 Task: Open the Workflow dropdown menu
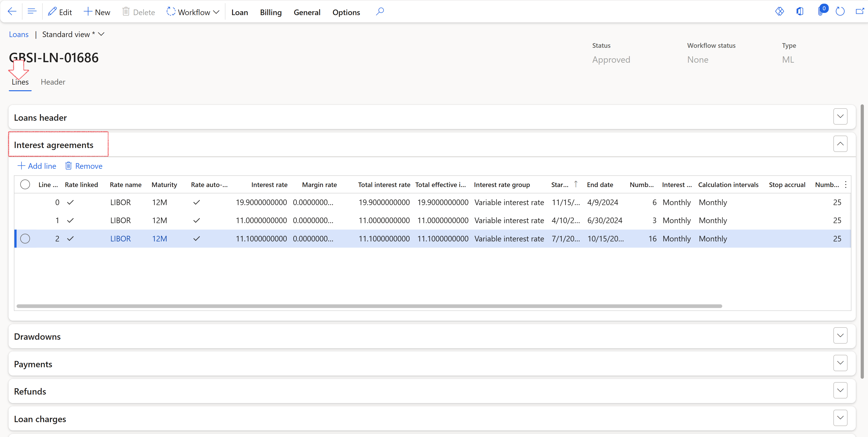tap(193, 12)
